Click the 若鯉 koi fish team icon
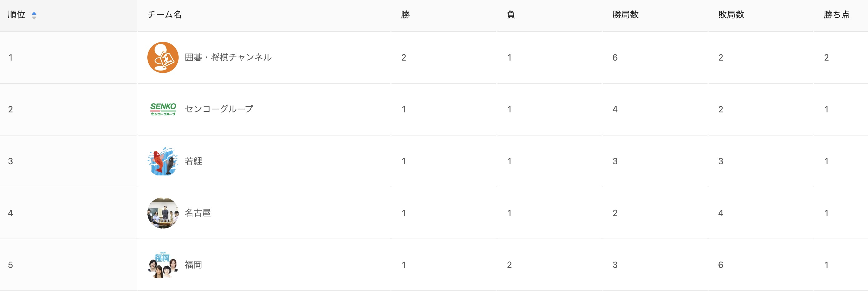Viewport: 868px width, 291px height. pyautogui.click(x=163, y=161)
